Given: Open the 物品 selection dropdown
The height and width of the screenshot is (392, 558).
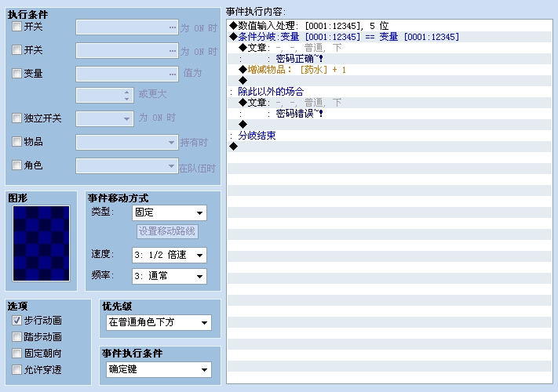Looking at the screenshot, I should click(x=126, y=142).
